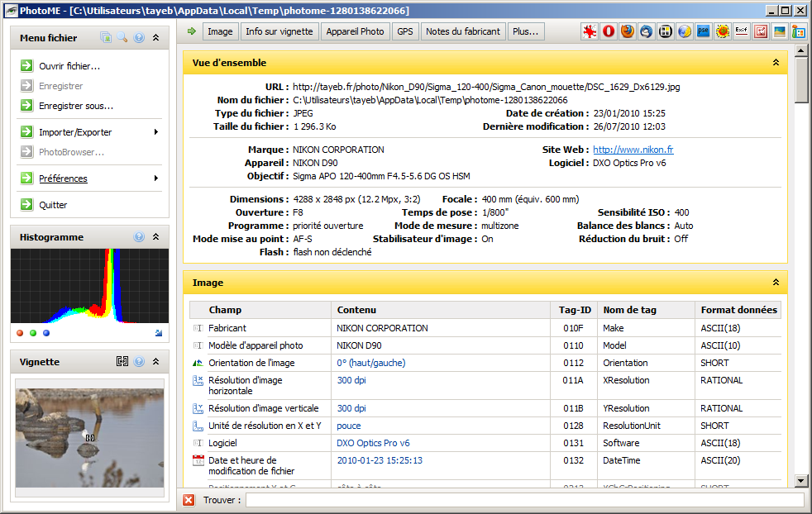Viewport: 812px width, 514px height.
Task: Click the 0° (haut/gauche) orientation value
Action: tap(370, 363)
